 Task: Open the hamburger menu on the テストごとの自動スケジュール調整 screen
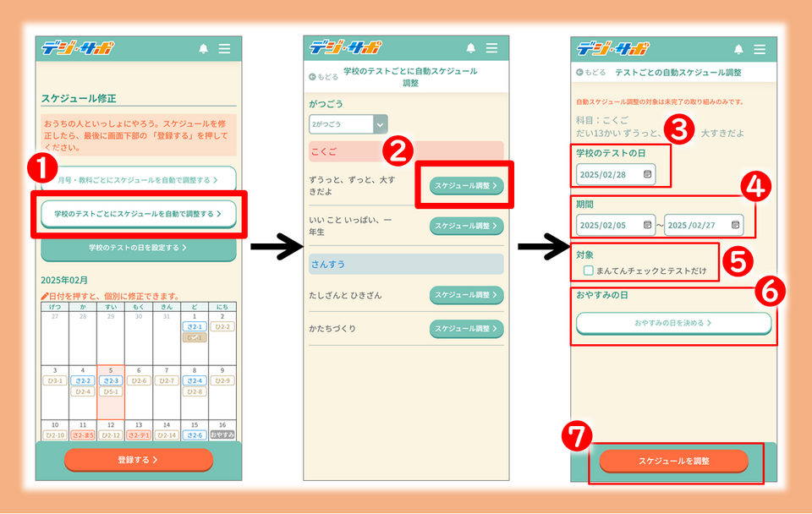pos(760,49)
